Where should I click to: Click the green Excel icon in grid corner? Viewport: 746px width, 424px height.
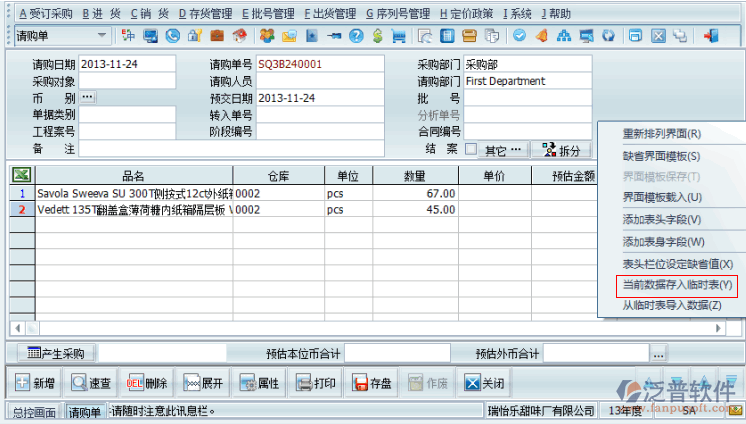(21, 176)
